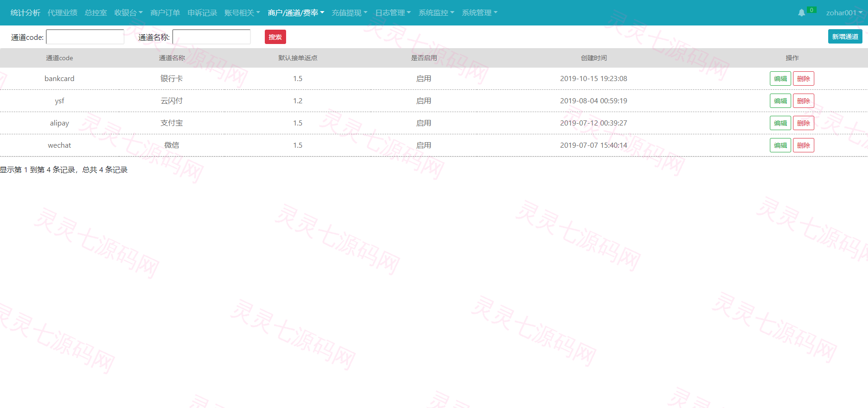
Task: Expand the 系统监控 dropdown
Action: [x=437, y=13]
